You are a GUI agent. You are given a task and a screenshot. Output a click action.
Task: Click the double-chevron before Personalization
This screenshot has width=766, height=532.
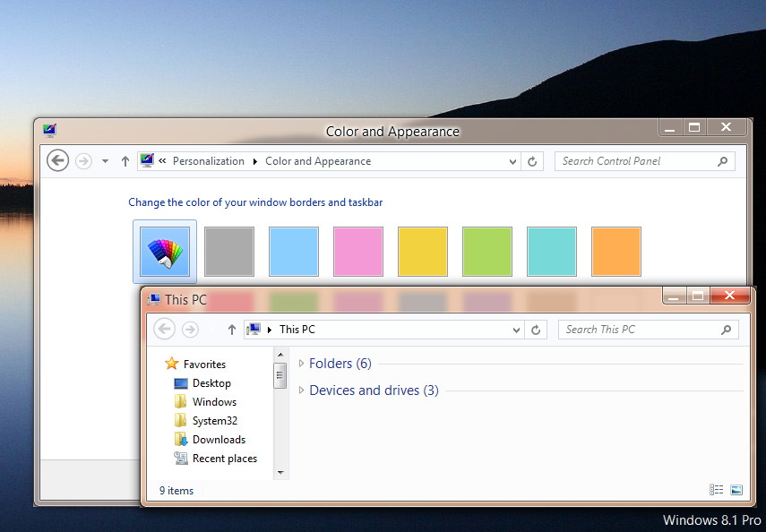tap(163, 160)
